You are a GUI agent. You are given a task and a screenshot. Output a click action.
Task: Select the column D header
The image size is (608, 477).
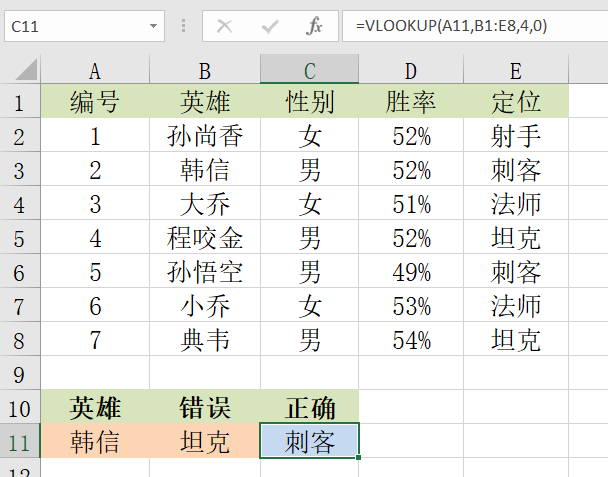click(411, 70)
